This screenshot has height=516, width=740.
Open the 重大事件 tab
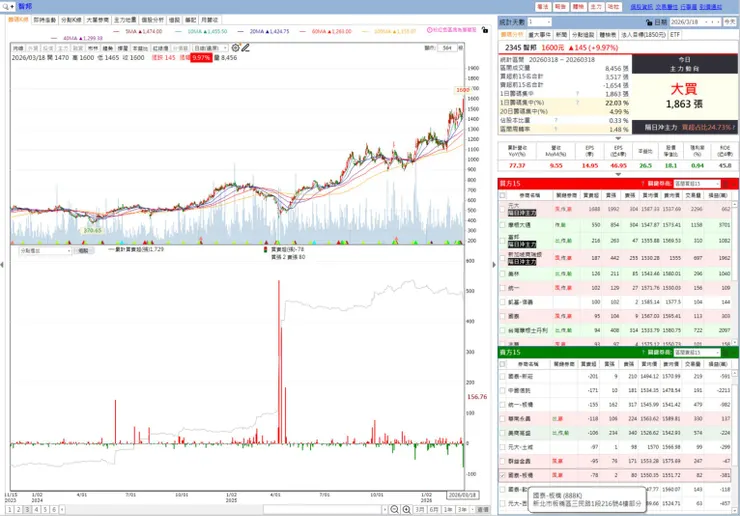539,35
